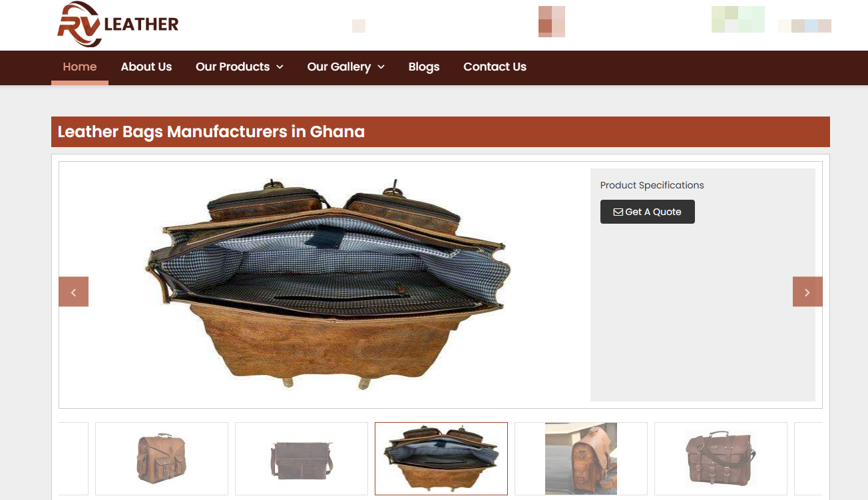
Task: Click the RV Leather logo
Action: pyautogui.click(x=118, y=25)
